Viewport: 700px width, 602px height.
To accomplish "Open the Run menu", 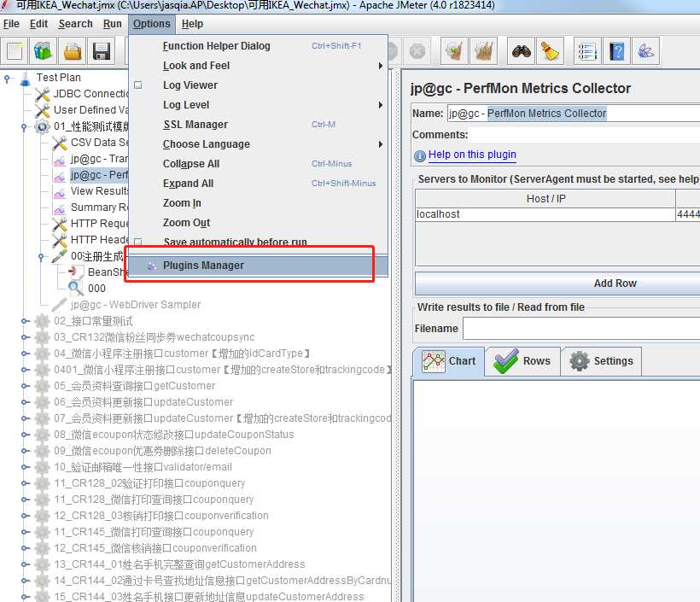I will [112, 24].
